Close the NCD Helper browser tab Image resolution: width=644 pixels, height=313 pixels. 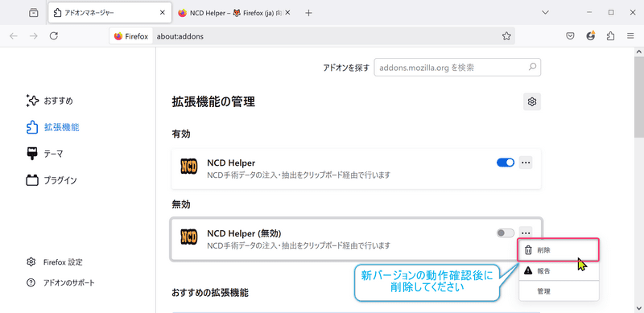coord(287,13)
